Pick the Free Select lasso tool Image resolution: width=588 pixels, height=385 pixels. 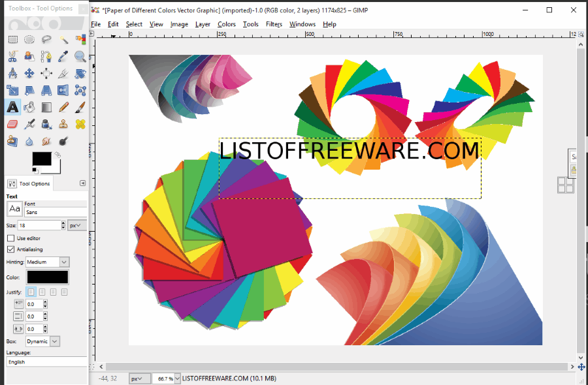pos(46,39)
